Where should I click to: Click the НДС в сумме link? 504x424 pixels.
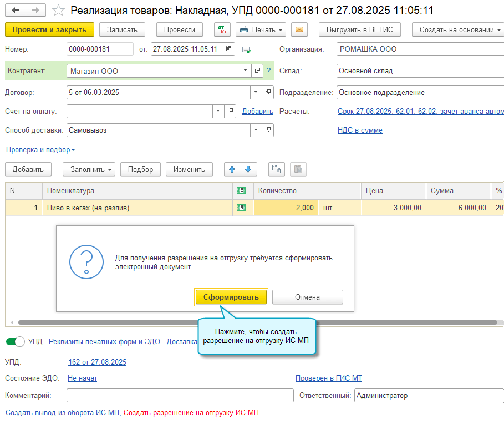click(x=360, y=130)
